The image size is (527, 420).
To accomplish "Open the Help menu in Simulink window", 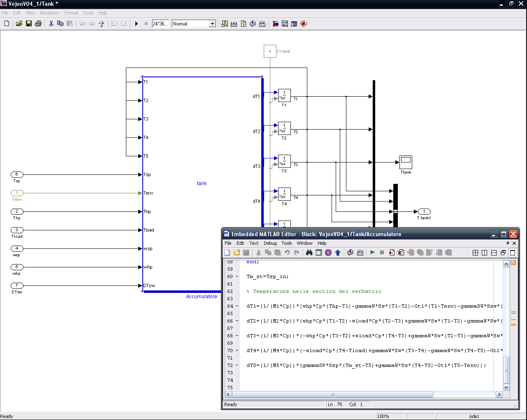I will click(103, 13).
